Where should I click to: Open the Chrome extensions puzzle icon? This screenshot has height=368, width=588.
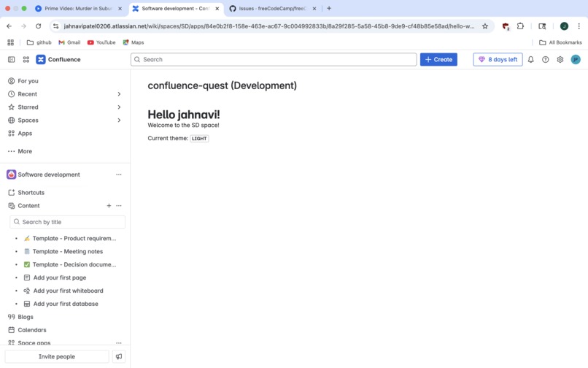pos(520,26)
